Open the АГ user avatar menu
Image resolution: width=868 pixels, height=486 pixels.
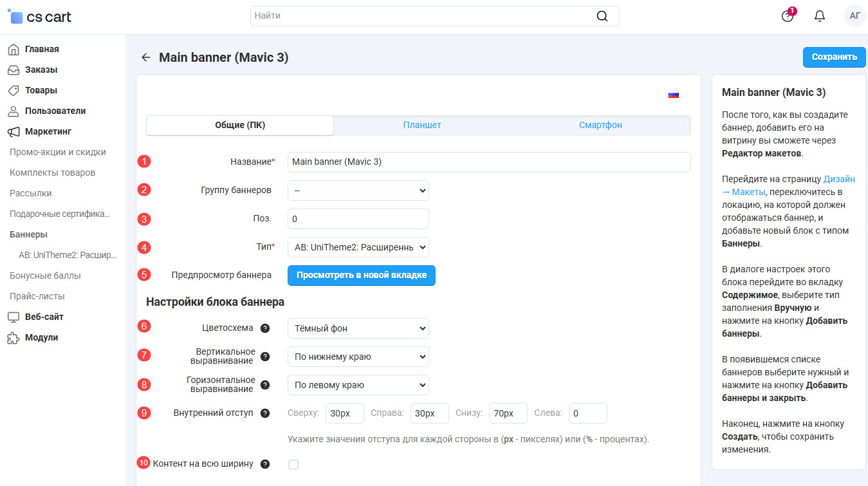pos(854,16)
